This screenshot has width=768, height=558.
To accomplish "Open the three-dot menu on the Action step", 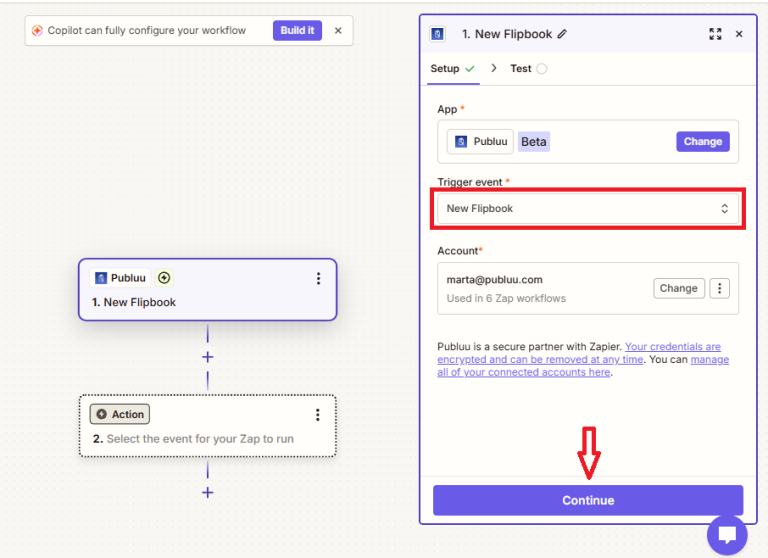I will point(318,415).
